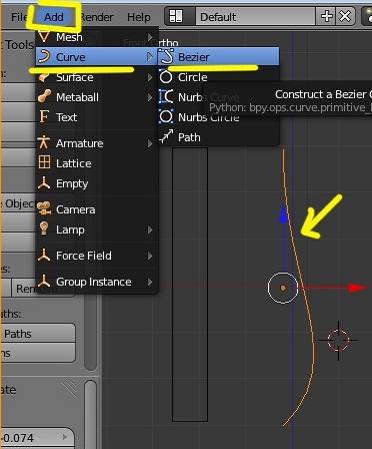Expand the Force Field submenu arrow
The height and width of the screenshot is (449, 372).
tap(150, 256)
